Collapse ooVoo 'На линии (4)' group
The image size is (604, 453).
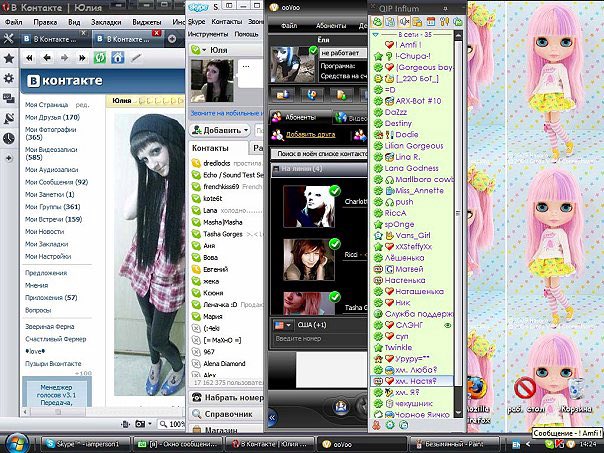pyautogui.click(x=275, y=169)
